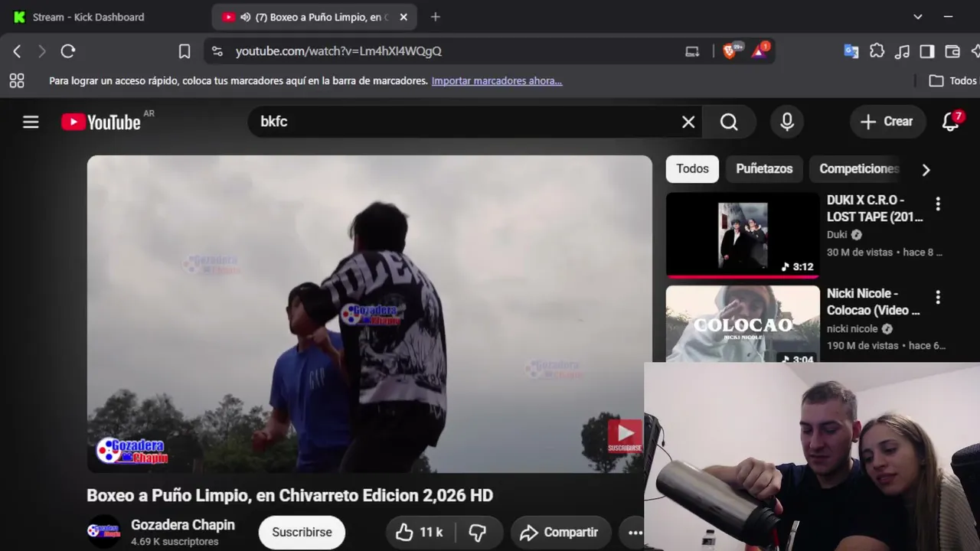The height and width of the screenshot is (551, 980).
Task: Open the DUKI X C.R.O video thumbnail
Action: tap(743, 235)
